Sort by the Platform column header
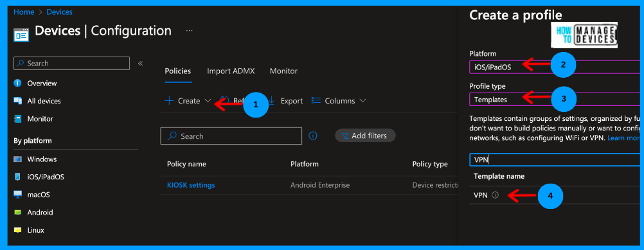Image resolution: width=644 pixels, height=250 pixels. (305, 165)
